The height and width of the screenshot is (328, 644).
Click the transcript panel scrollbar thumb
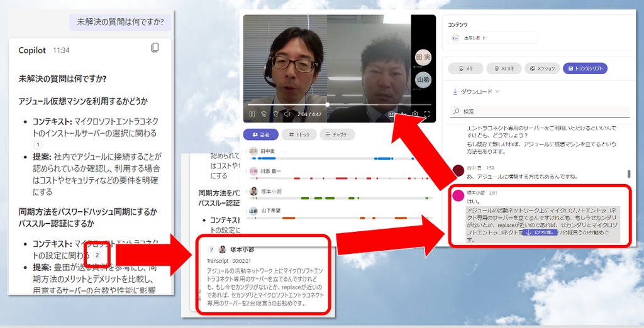coord(629,174)
